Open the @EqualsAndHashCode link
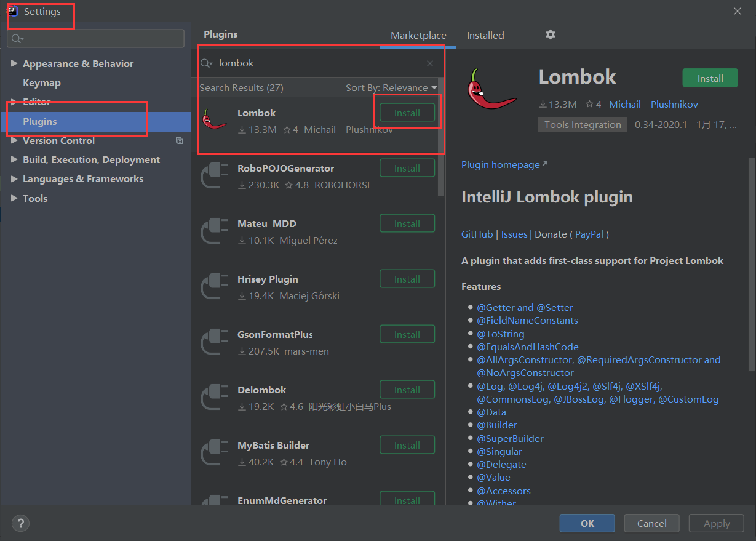 click(x=528, y=347)
